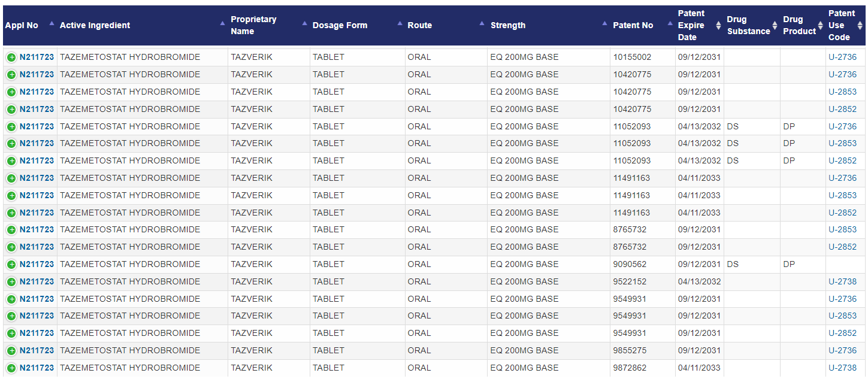This screenshot has height=382, width=868.
Task: Expand details for patent 9522152 row
Action: pyautogui.click(x=11, y=282)
